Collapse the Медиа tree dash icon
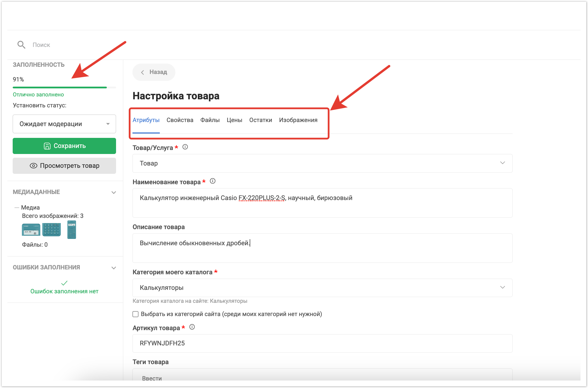 17,208
